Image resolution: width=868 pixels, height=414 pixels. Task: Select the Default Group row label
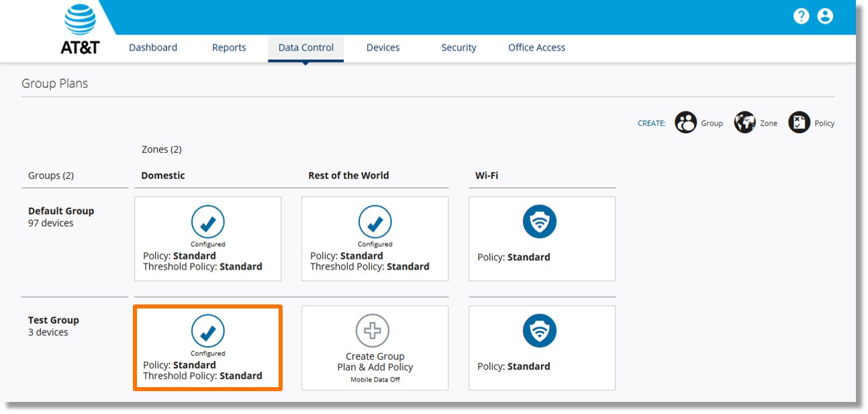coord(61,211)
